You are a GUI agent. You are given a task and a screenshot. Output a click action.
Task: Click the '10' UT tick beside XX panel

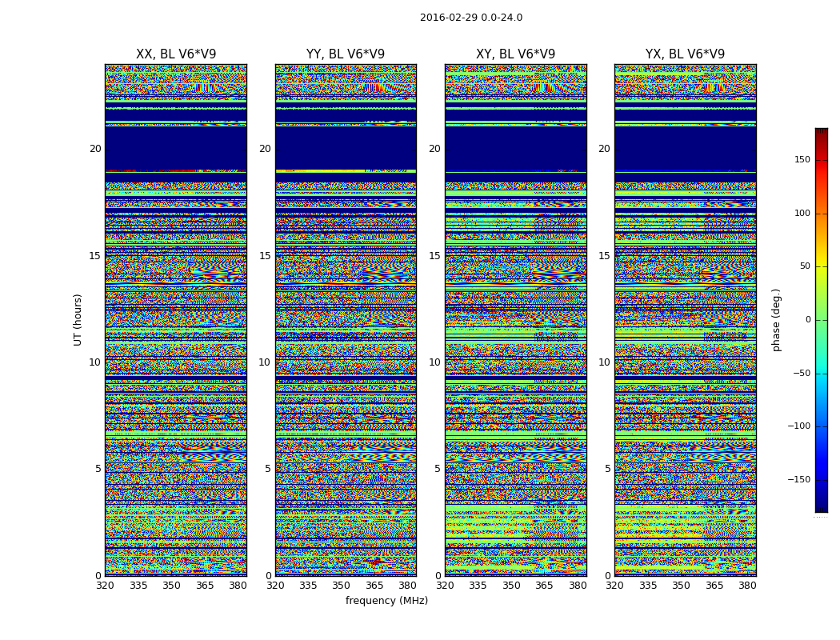point(95,362)
